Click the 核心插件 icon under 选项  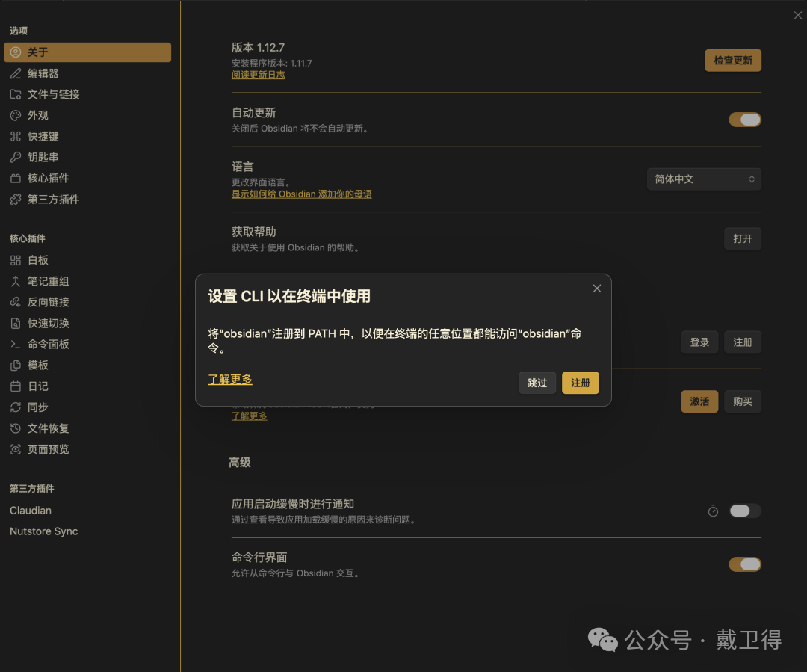(16, 178)
